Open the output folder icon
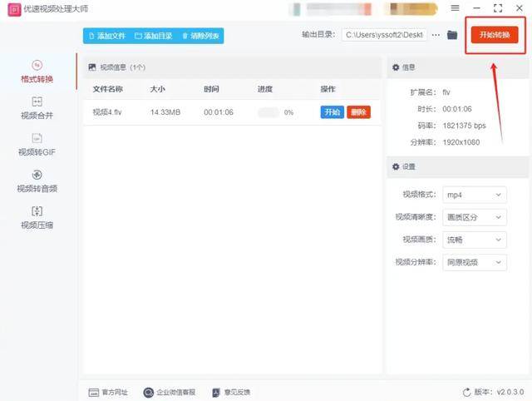 click(452, 35)
